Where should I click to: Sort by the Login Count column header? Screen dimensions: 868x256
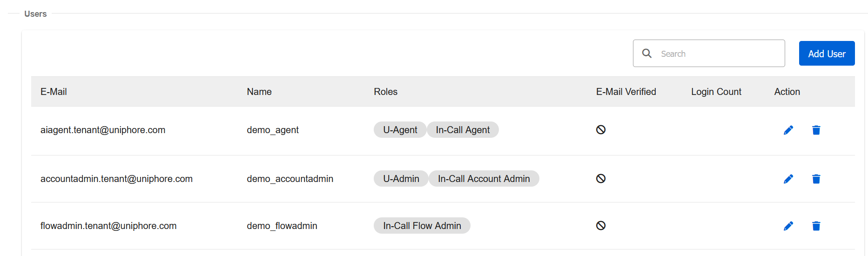(716, 92)
